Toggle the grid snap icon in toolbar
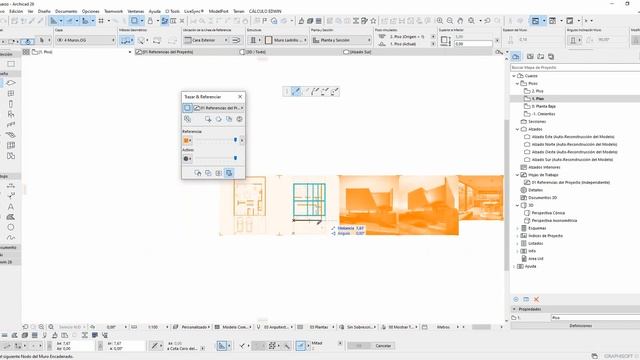This screenshot has width=640, height=360. pyautogui.click(x=101, y=20)
